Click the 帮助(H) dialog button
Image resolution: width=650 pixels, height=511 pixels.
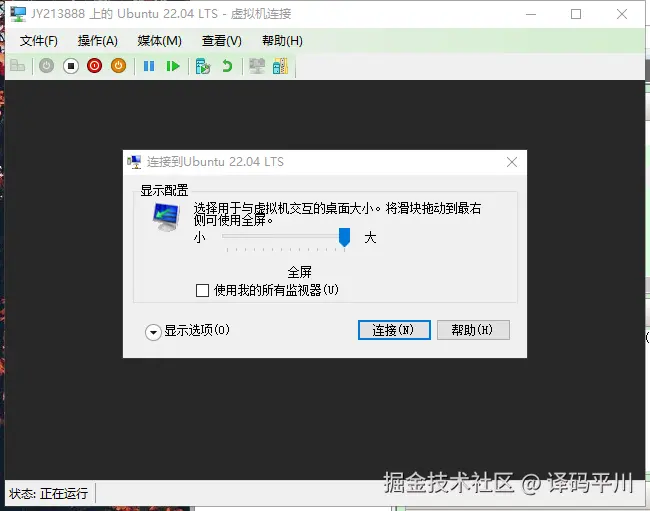click(x=473, y=330)
